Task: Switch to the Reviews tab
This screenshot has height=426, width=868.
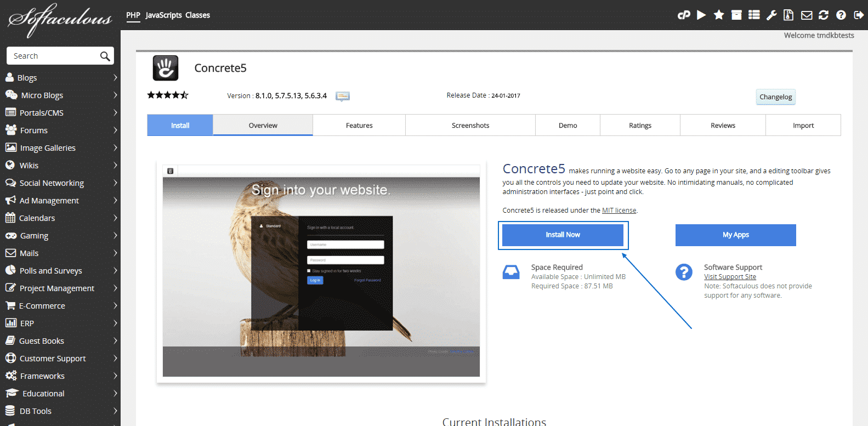Action: (x=723, y=126)
